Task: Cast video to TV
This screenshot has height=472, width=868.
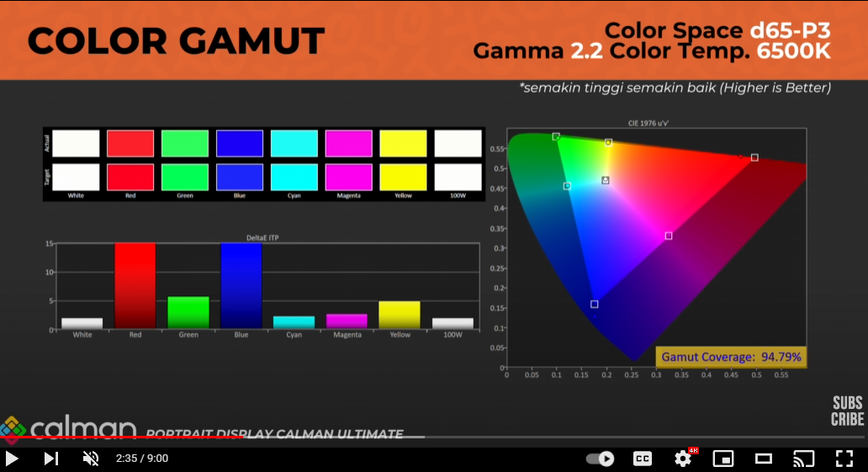Action: (x=804, y=459)
